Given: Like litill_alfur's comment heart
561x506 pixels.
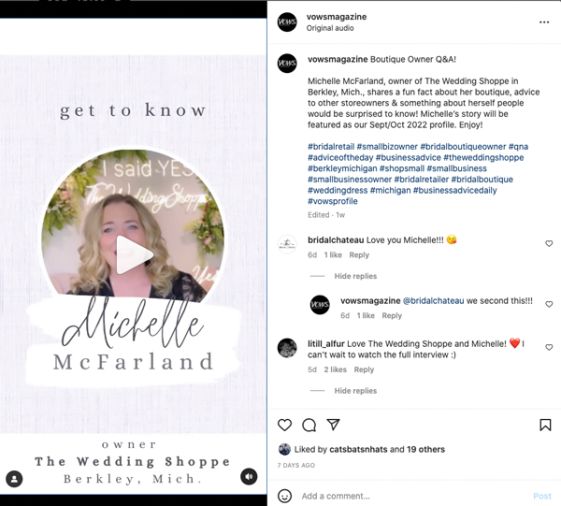Looking at the screenshot, I should [x=549, y=347].
